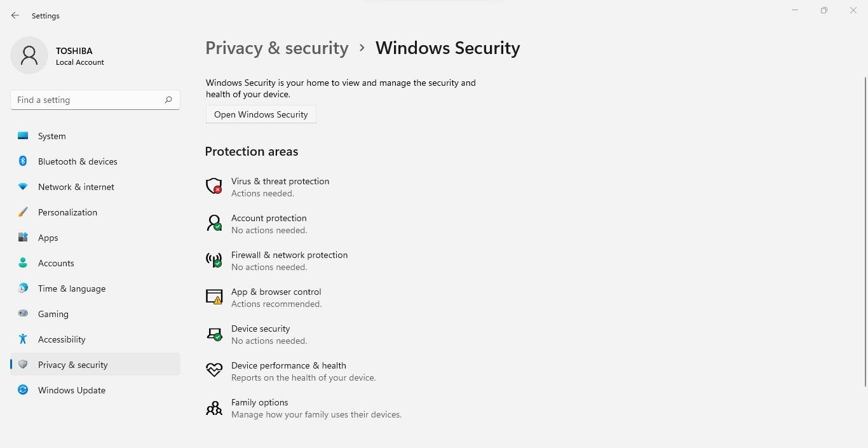Click the Account protection shield icon
Viewport: 868px width, 448px height.
[214, 223]
